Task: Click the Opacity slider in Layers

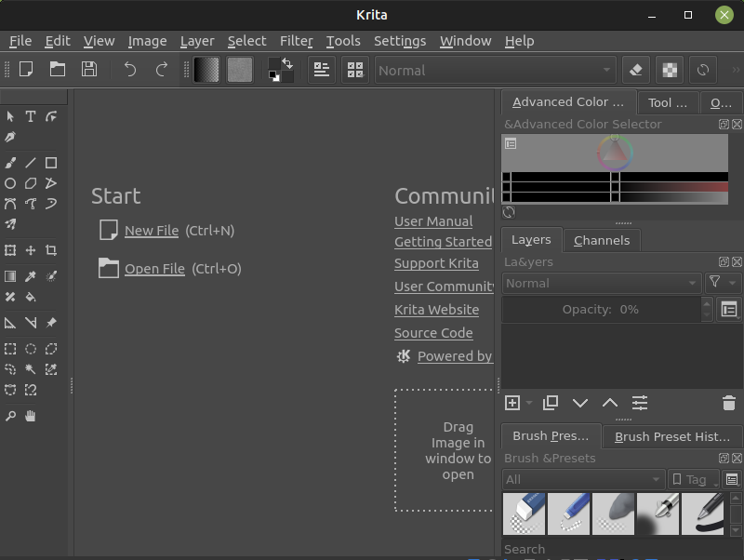Action: [601, 310]
